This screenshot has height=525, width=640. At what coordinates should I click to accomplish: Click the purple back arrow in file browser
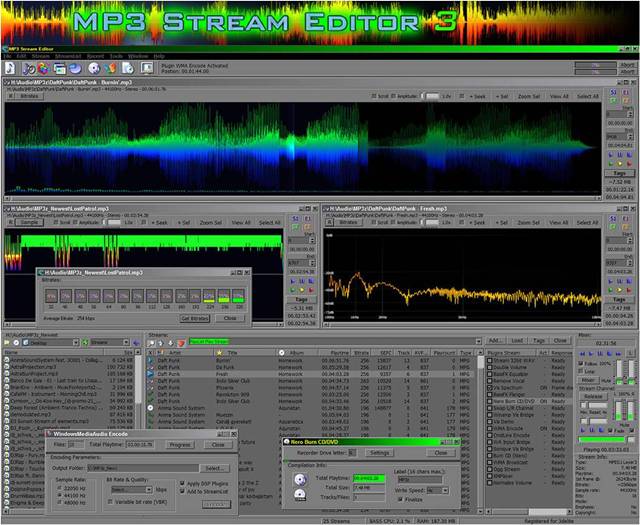[136, 343]
